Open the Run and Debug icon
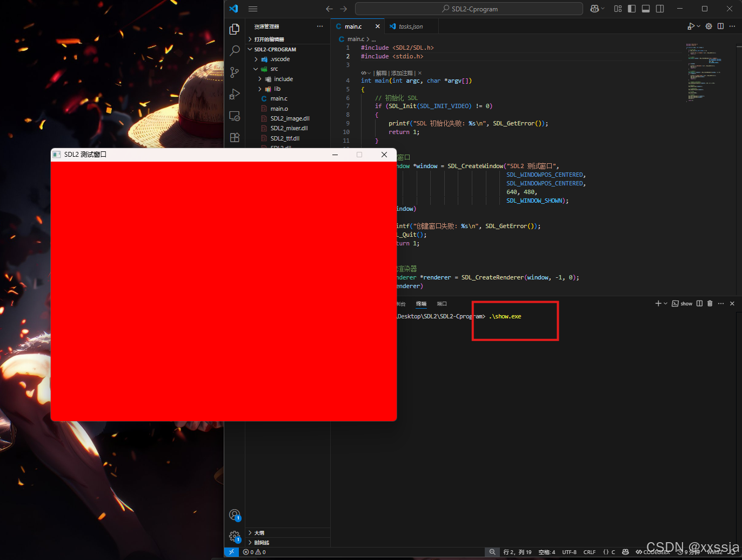742x560 pixels. [235, 94]
